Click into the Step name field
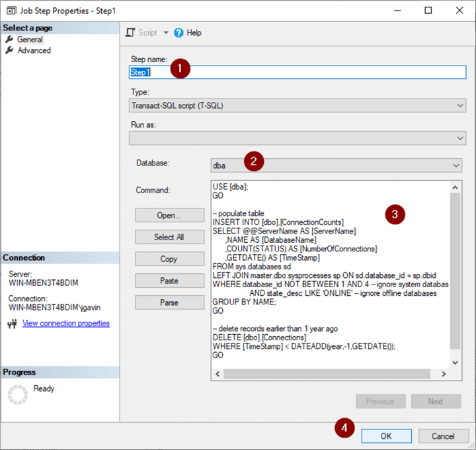476x450 pixels. click(297, 72)
